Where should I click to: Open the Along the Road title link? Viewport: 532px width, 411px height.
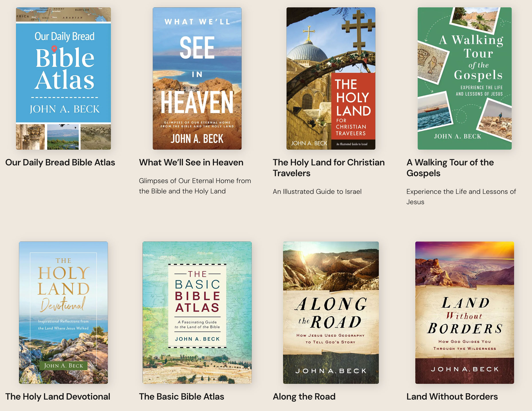tap(304, 397)
